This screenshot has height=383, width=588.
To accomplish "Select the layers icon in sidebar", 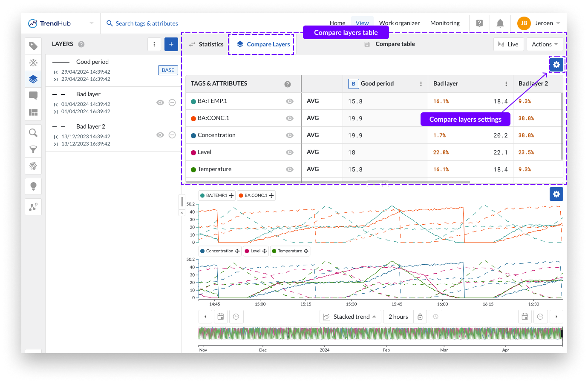I will (33, 79).
